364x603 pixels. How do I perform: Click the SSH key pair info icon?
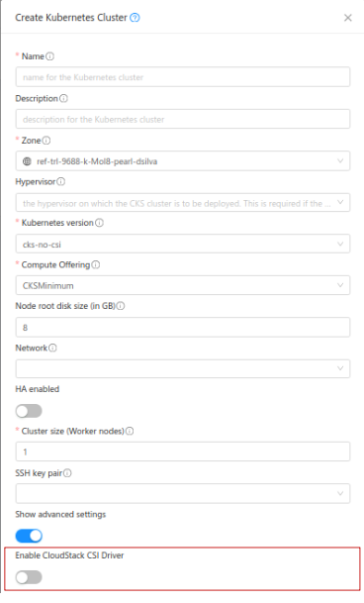click(x=67, y=473)
